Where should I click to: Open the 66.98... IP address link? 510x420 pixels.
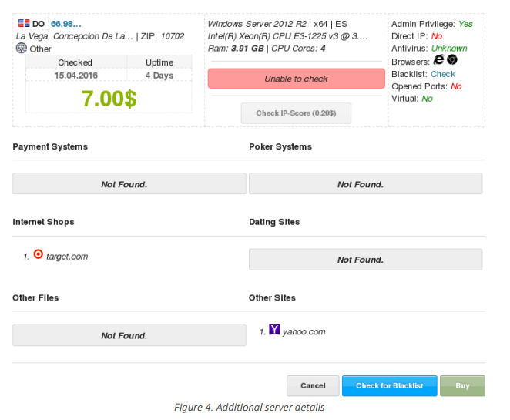66,24
